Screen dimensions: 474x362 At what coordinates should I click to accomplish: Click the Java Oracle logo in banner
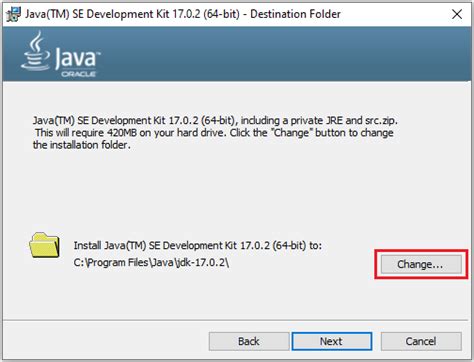[61, 55]
